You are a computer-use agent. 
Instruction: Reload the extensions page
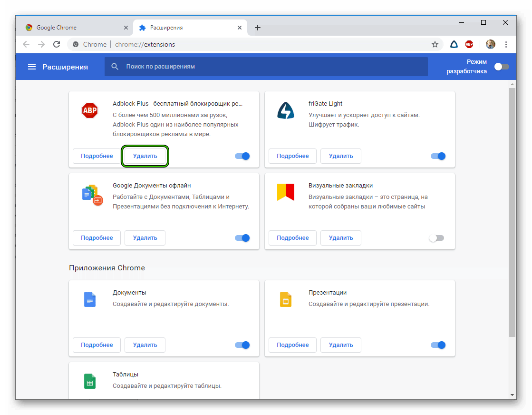point(57,44)
